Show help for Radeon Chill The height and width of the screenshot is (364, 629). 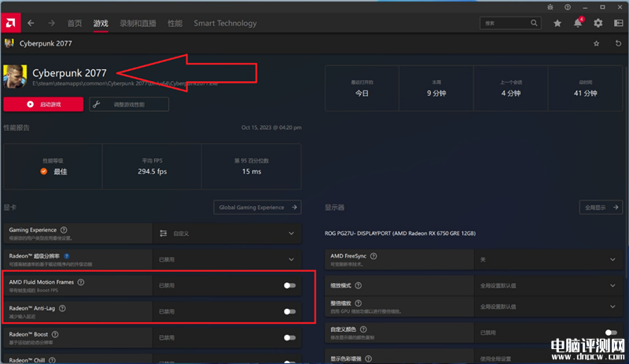tap(52, 360)
